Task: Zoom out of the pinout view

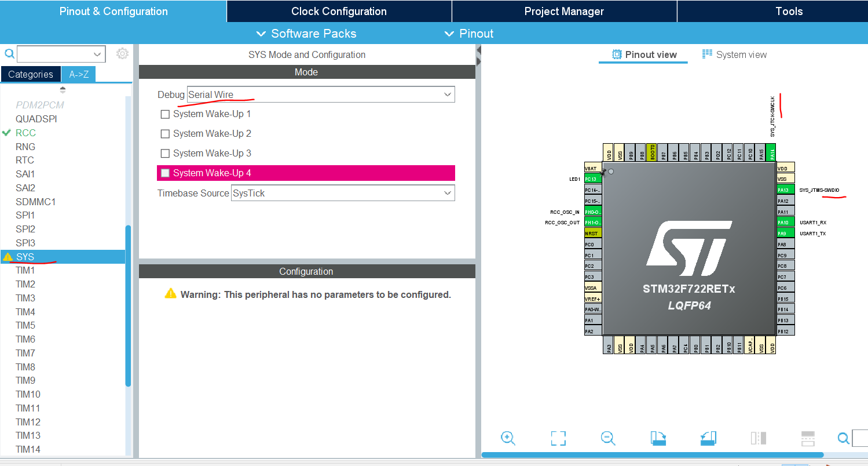Action: click(607, 438)
